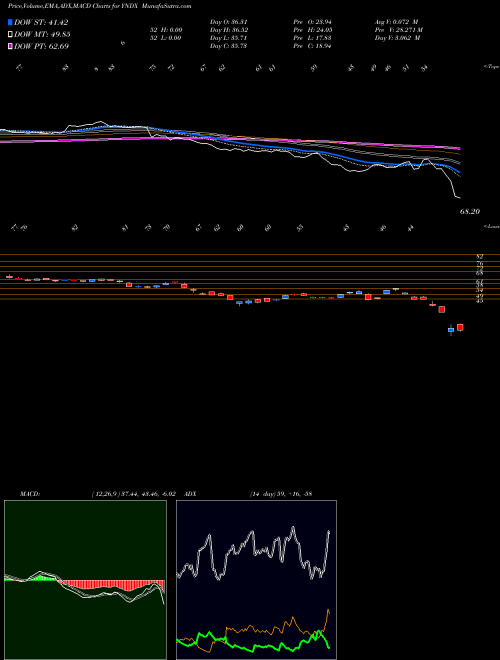Click the ADX (14 day) values text
Viewport: 500px width, 660px height.
[281, 493]
